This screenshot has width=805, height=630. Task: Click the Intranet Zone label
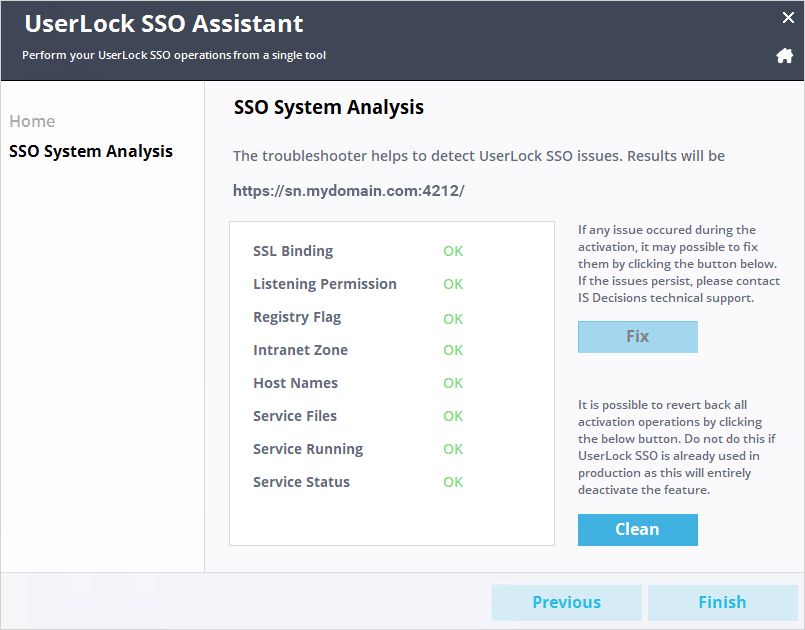(x=300, y=350)
